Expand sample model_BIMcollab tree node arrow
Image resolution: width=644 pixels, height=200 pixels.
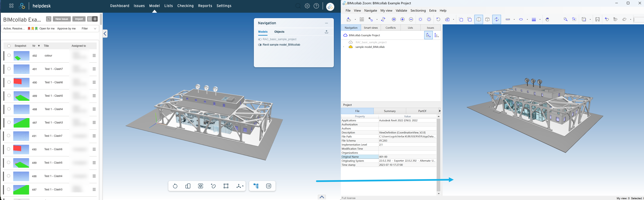pyautogui.click(x=344, y=47)
